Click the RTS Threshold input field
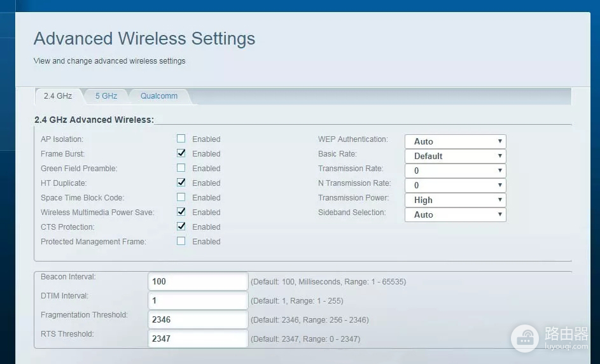 [x=198, y=339]
